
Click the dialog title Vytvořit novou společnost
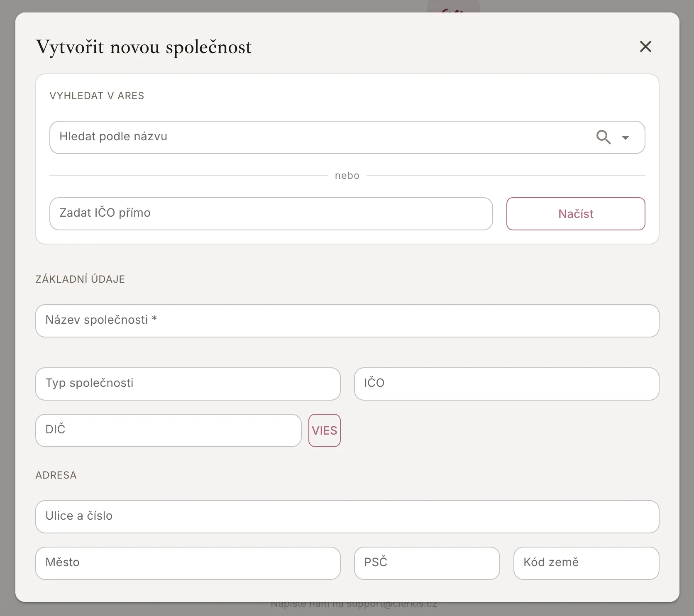point(144,47)
